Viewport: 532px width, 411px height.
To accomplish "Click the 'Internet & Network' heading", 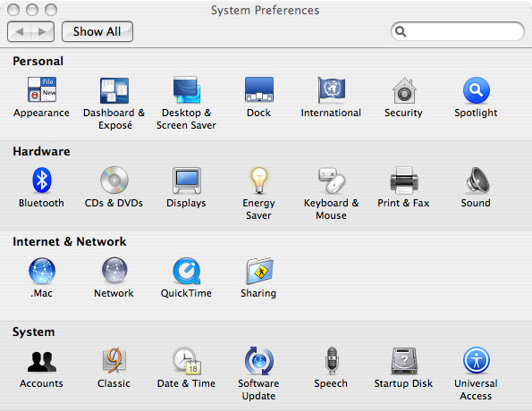I will [70, 241].
